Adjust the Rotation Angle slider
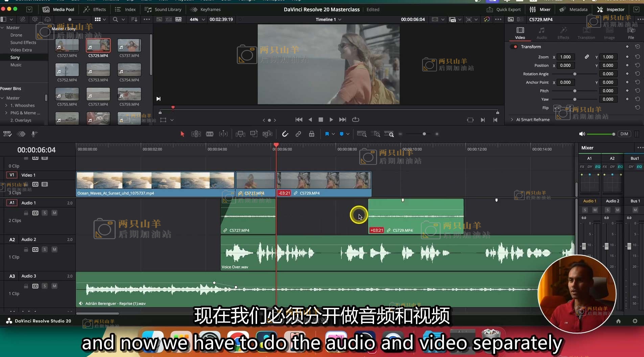 tap(575, 74)
